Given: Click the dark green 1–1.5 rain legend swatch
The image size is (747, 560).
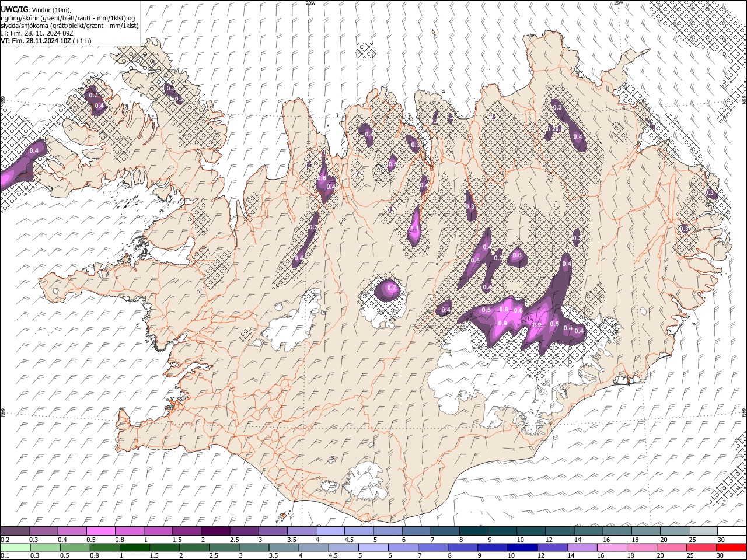Looking at the screenshot, I should click(x=135, y=547).
